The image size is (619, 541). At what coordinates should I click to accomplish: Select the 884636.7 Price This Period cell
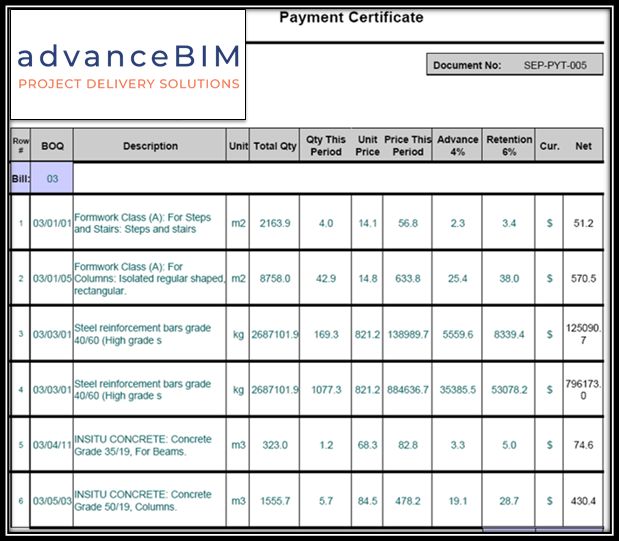[408, 391]
